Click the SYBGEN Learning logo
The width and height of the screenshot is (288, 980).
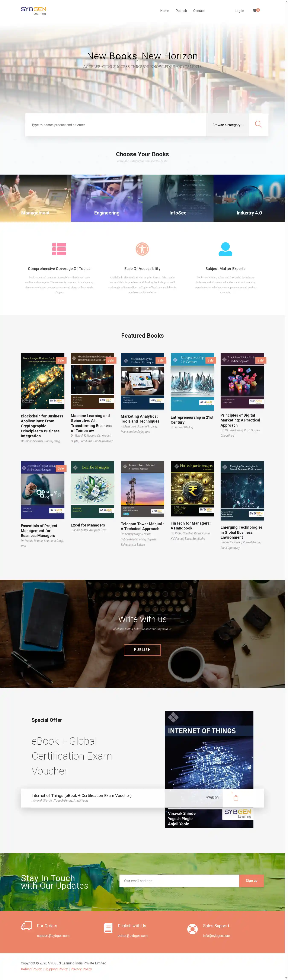pyautogui.click(x=33, y=11)
